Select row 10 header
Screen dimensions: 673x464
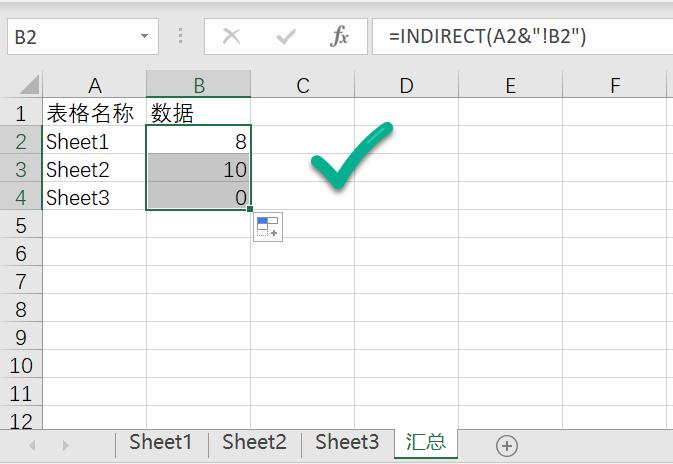click(21, 365)
